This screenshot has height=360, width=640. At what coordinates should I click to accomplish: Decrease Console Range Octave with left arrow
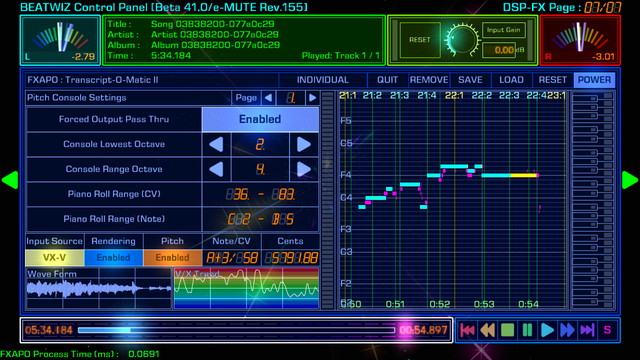coord(216,169)
